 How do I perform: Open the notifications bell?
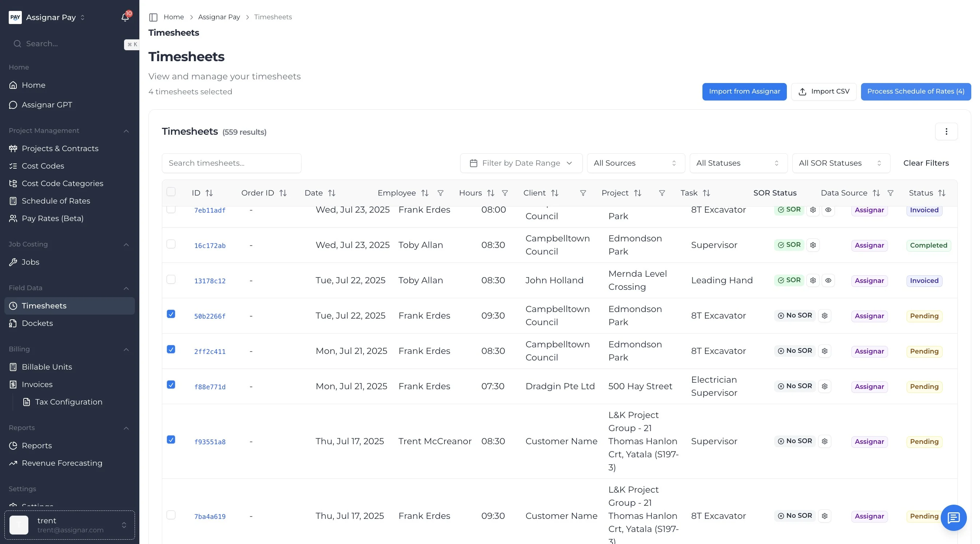click(125, 17)
